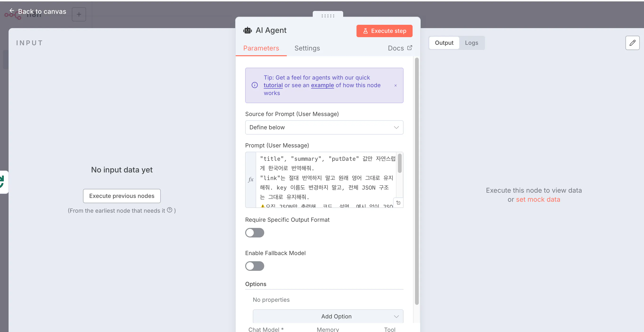The image size is (644, 332).
Task: Click Back to canvas link
Action: pyautogui.click(x=42, y=11)
